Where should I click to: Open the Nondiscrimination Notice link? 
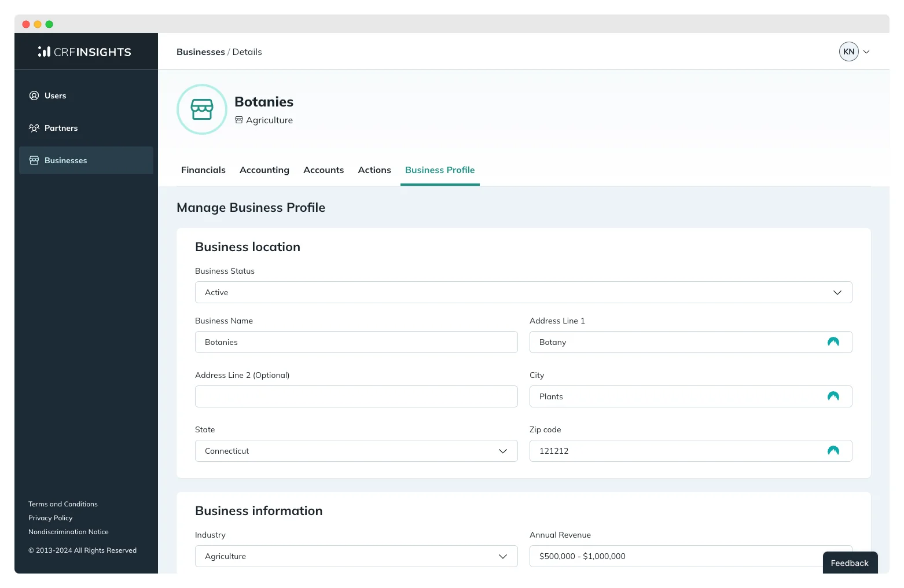click(x=68, y=532)
